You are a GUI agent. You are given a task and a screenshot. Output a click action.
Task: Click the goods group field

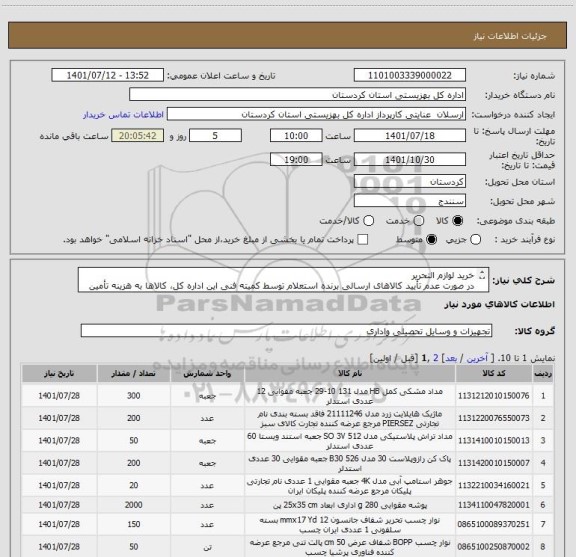click(286, 331)
